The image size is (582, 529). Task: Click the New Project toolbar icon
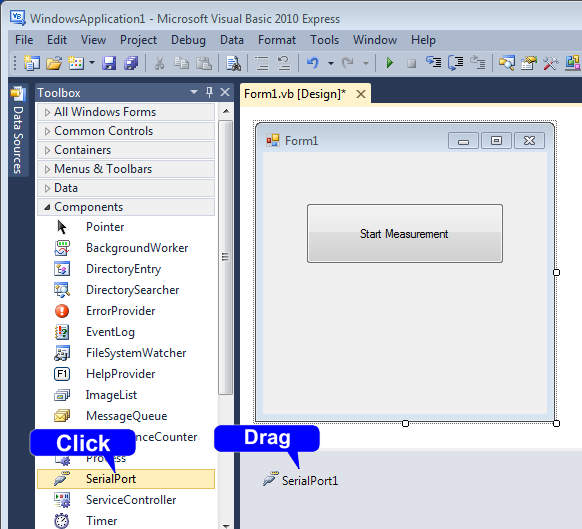(32, 63)
